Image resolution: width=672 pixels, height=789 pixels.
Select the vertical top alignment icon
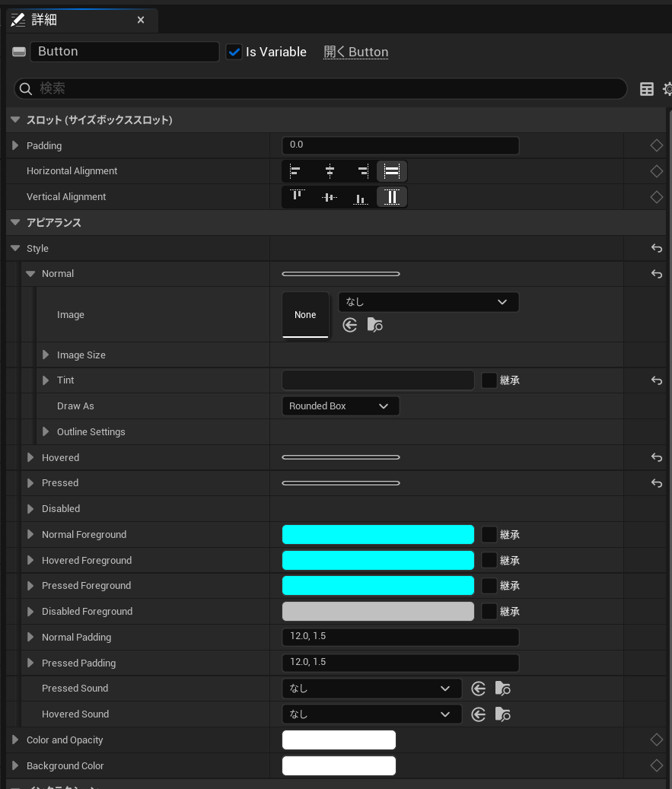tap(297, 196)
